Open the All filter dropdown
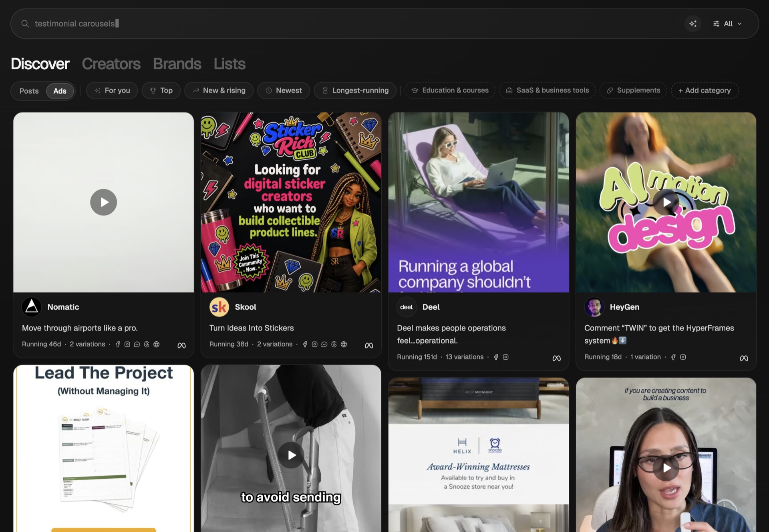Image resolution: width=769 pixels, height=532 pixels. click(x=727, y=24)
